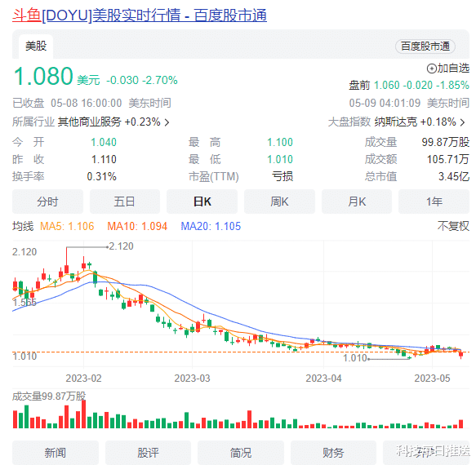Open the 斗鱼[DOYU]美股实时行情 title link
The width and height of the screenshot is (476, 465).
140,15
